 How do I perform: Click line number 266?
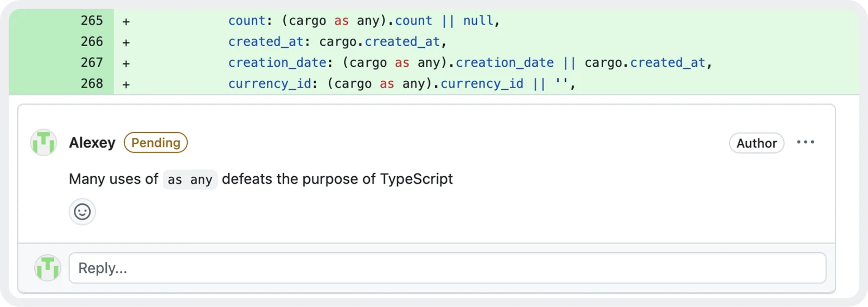click(92, 42)
